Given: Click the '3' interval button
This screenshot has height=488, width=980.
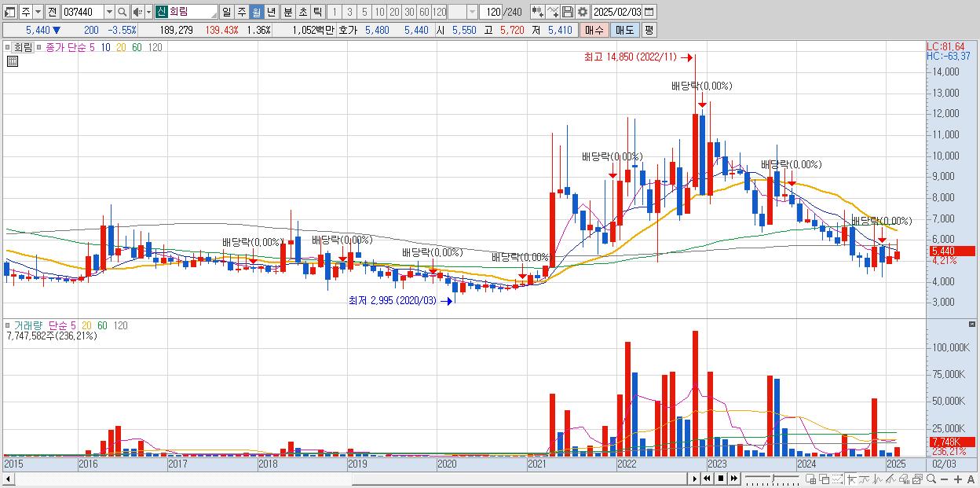Looking at the screenshot, I should (x=349, y=12).
